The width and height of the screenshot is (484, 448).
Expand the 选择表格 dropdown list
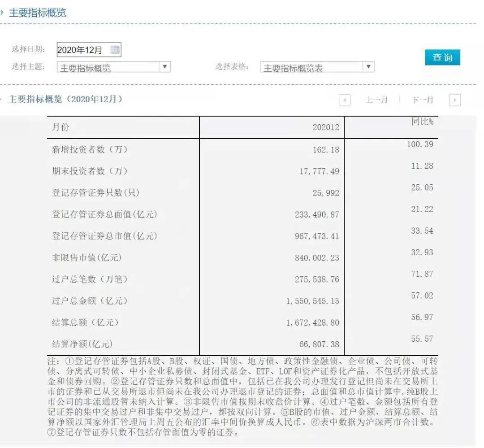coord(368,67)
